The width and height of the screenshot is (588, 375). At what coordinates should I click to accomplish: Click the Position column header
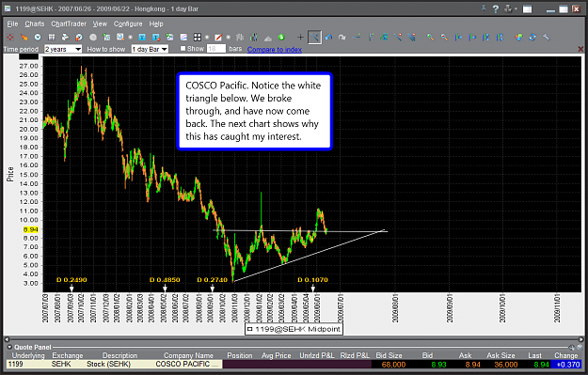click(x=240, y=355)
